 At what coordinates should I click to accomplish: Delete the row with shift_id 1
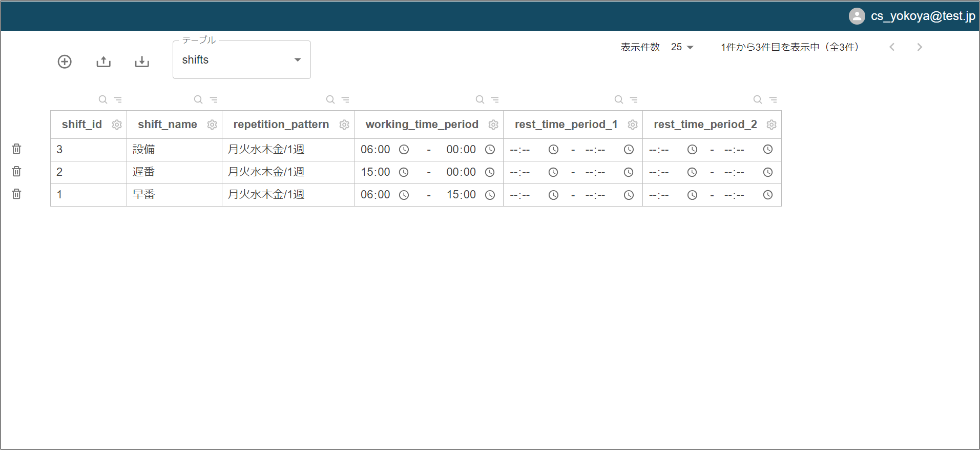click(16, 194)
